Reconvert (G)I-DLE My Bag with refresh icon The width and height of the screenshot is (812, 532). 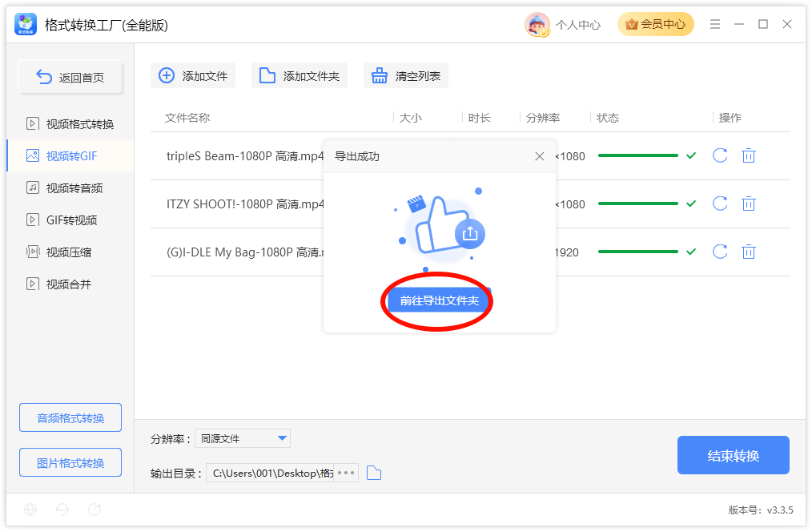pos(720,252)
